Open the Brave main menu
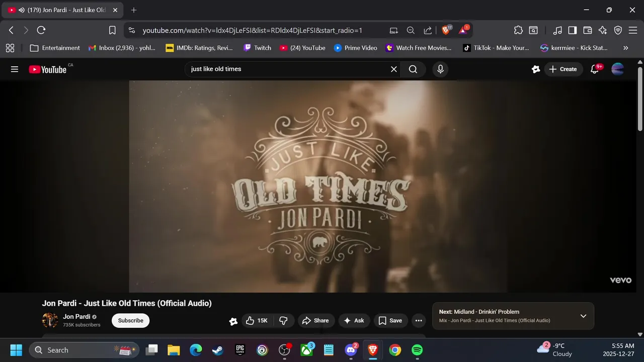644x362 pixels. click(633, 30)
